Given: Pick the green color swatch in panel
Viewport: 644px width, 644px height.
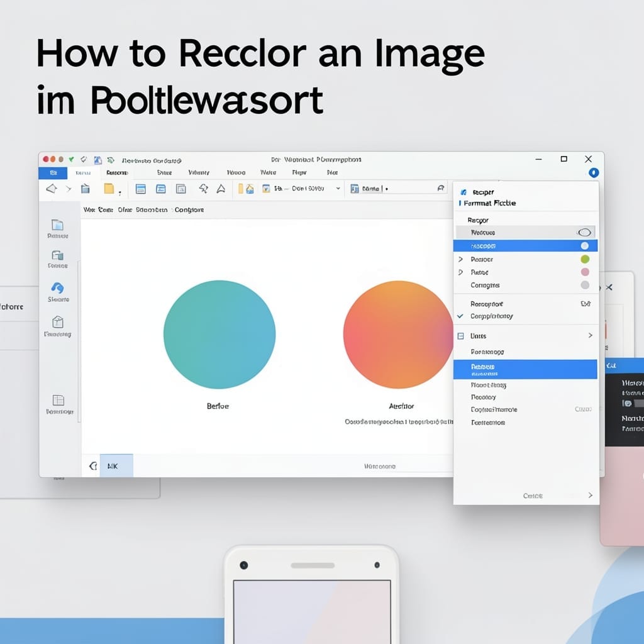Looking at the screenshot, I should tap(585, 259).
